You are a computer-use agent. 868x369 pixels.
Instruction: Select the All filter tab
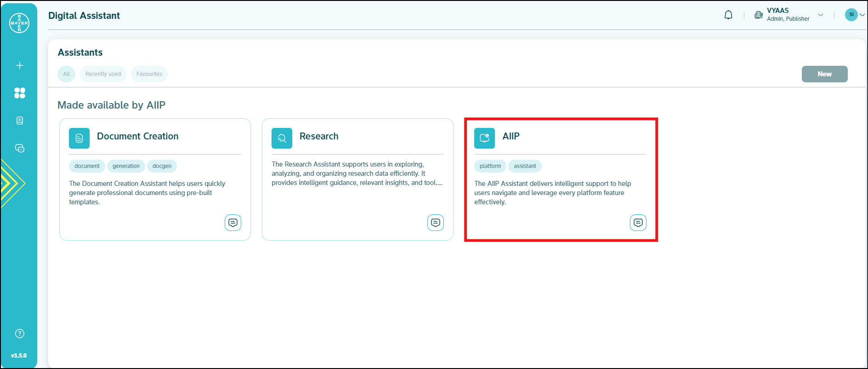[66, 74]
